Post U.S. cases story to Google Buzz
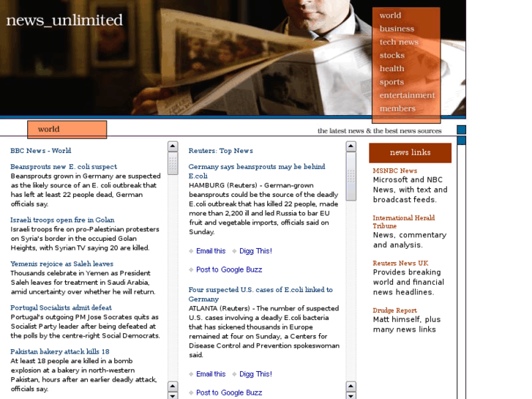 coord(229,392)
